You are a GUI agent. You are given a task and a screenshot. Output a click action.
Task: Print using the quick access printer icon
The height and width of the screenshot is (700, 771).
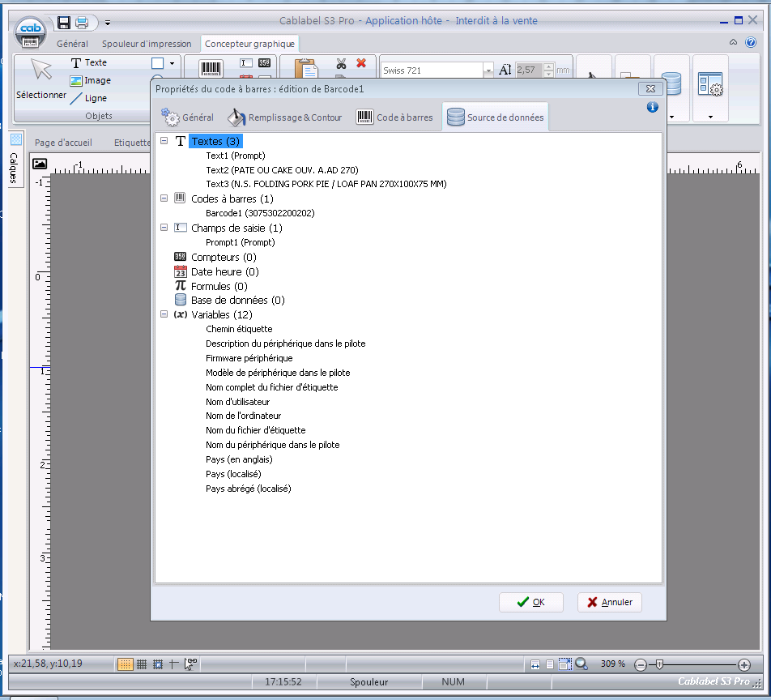coord(82,22)
